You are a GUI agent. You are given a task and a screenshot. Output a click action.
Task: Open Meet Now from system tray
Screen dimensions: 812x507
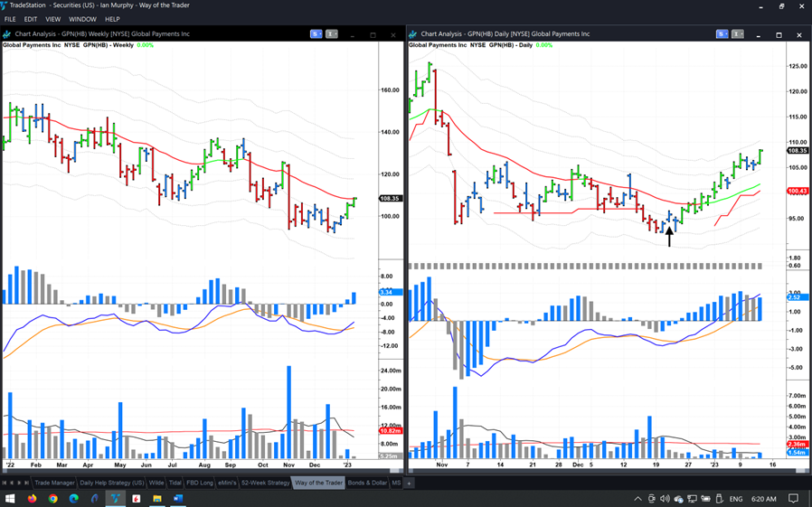coord(651,499)
